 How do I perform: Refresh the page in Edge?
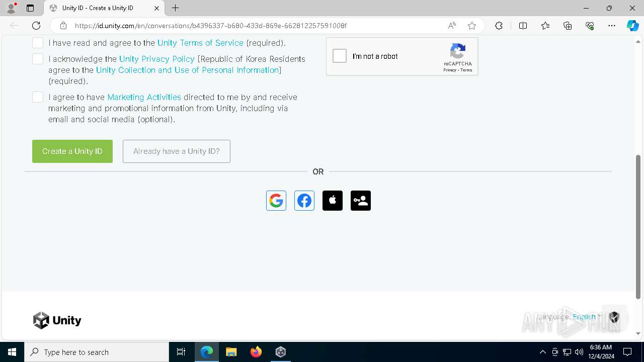coord(36,26)
